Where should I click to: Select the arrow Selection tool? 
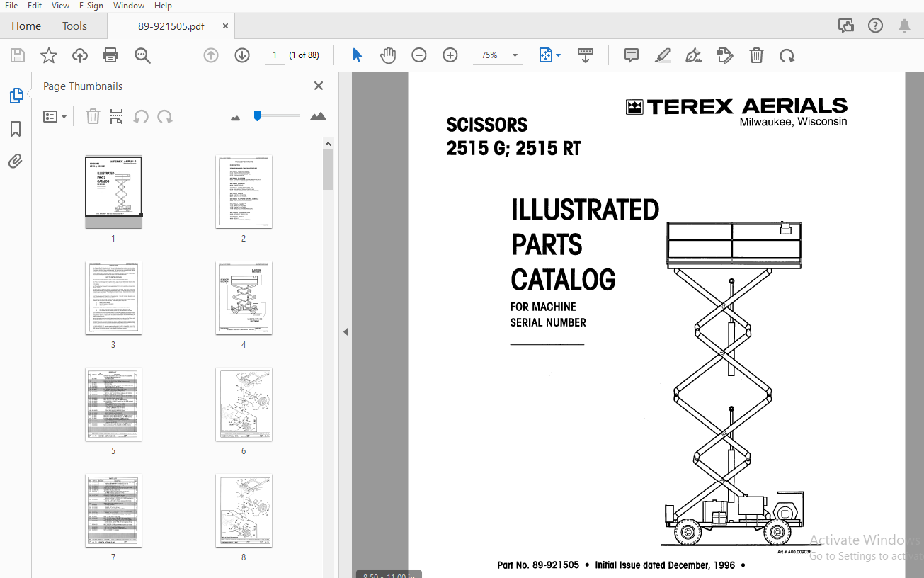(357, 55)
